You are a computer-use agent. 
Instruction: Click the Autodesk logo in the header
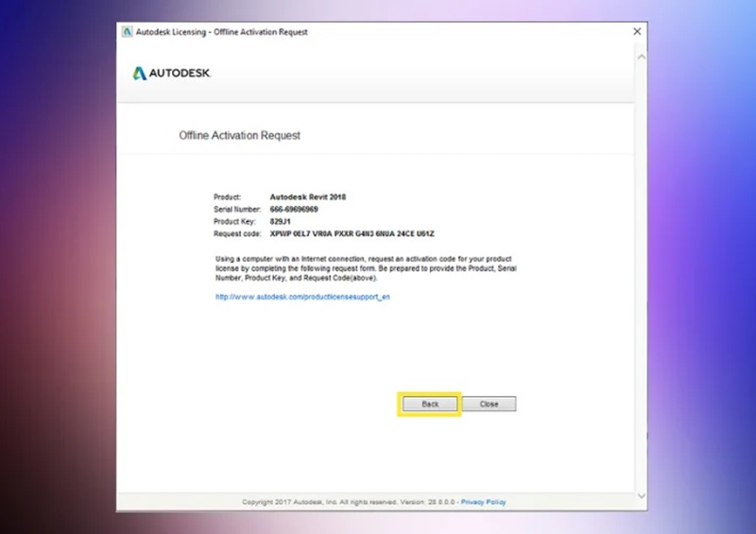click(x=171, y=73)
